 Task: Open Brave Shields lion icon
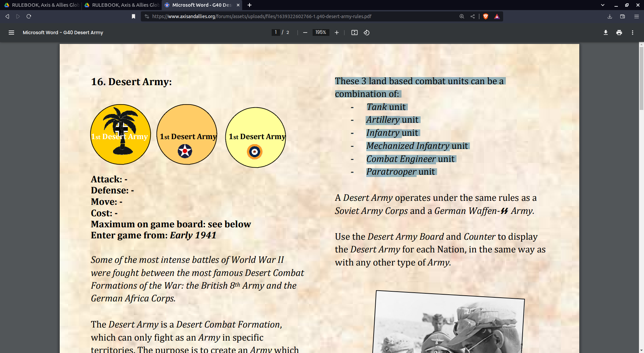[486, 16]
